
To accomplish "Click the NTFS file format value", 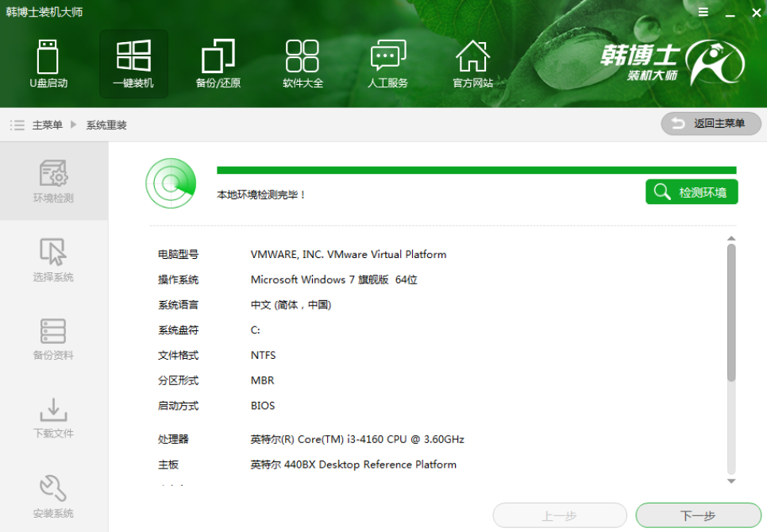I will 263,356.
